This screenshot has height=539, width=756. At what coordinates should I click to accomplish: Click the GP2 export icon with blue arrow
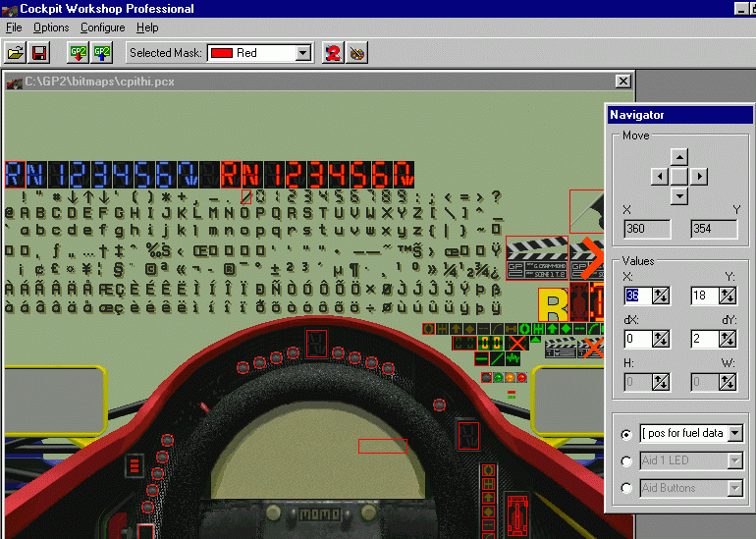(x=101, y=53)
